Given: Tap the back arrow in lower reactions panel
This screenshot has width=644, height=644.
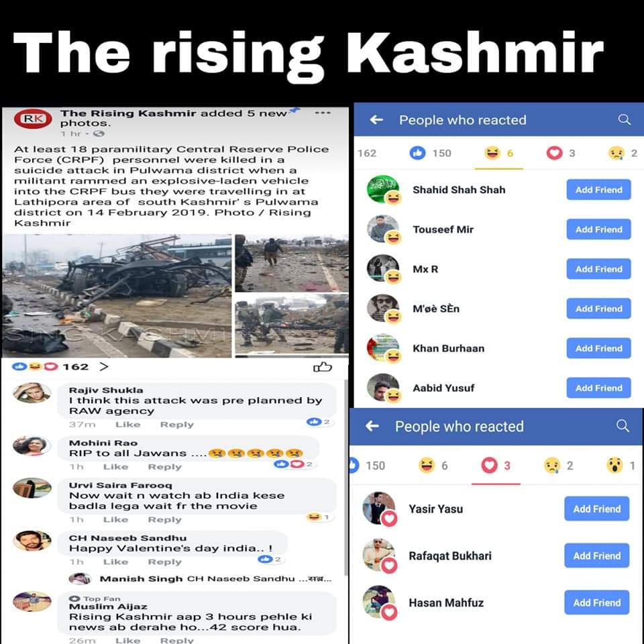Looking at the screenshot, I should click(372, 426).
